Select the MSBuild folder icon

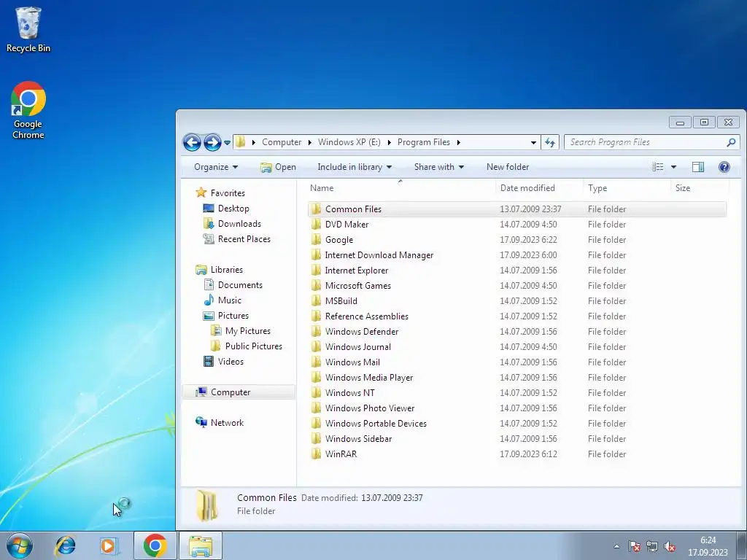(x=317, y=300)
